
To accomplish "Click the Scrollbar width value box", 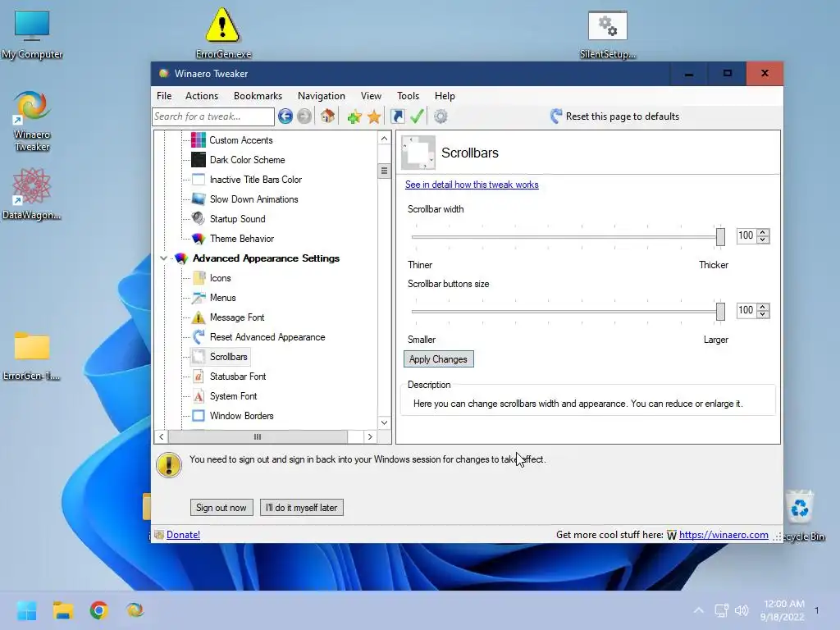I will pyautogui.click(x=746, y=235).
